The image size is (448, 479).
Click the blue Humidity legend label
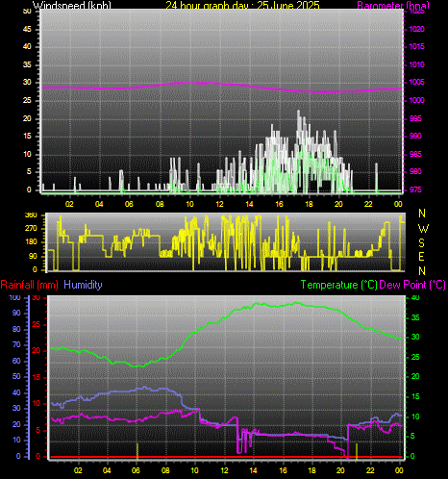coord(83,285)
